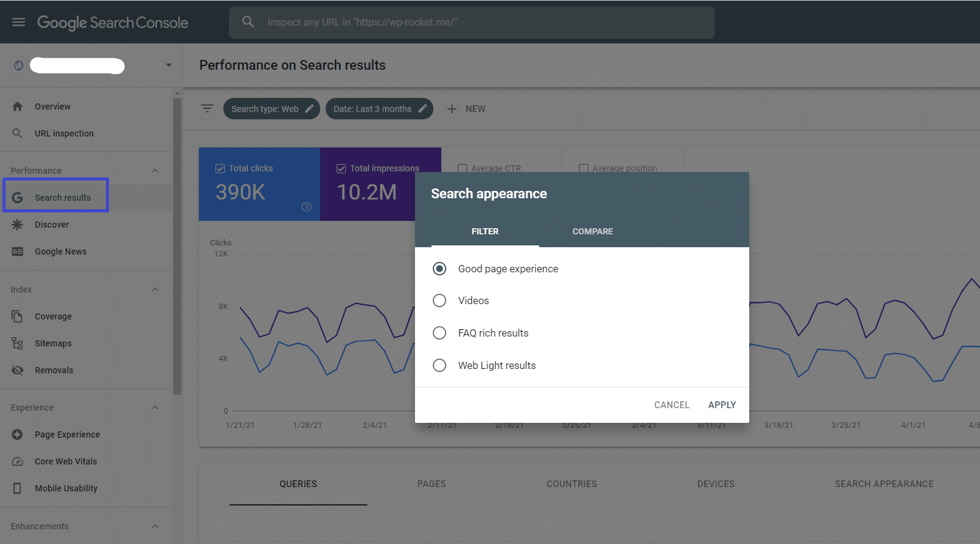Select the Videos radio option
Screen dimensions: 980x544
click(x=440, y=300)
